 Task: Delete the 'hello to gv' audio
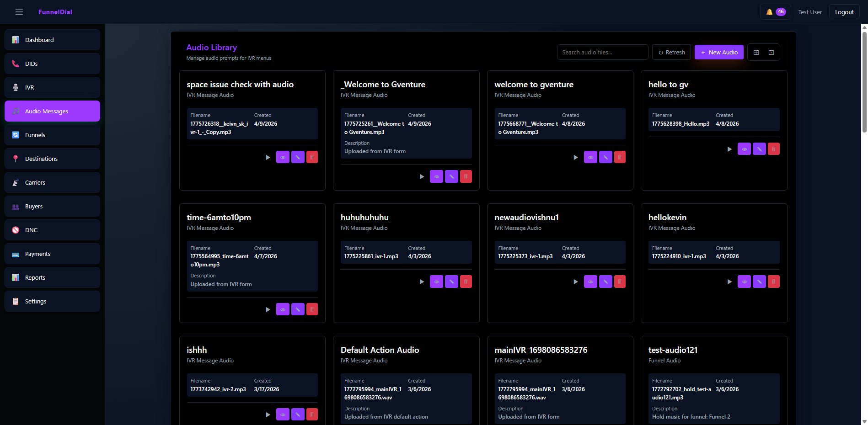773,149
